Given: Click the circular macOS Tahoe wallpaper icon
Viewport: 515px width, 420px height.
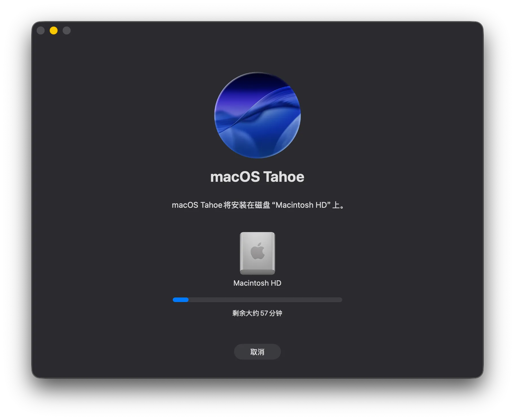Looking at the screenshot, I should pos(257,115).
